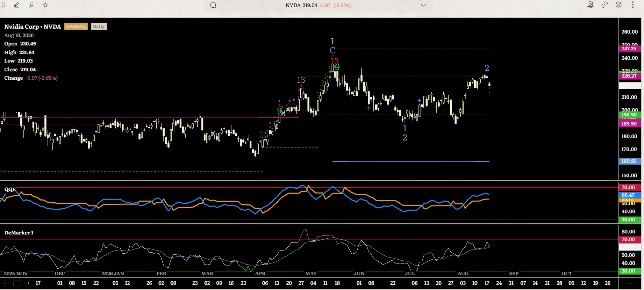Click the NVDA 219.04 symbol field
This screenshot has width=644, height=290.
click(318, 5)
